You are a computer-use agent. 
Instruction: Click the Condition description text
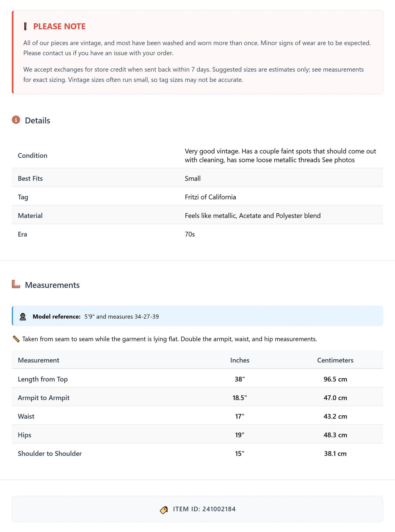[x=280, y=155]
